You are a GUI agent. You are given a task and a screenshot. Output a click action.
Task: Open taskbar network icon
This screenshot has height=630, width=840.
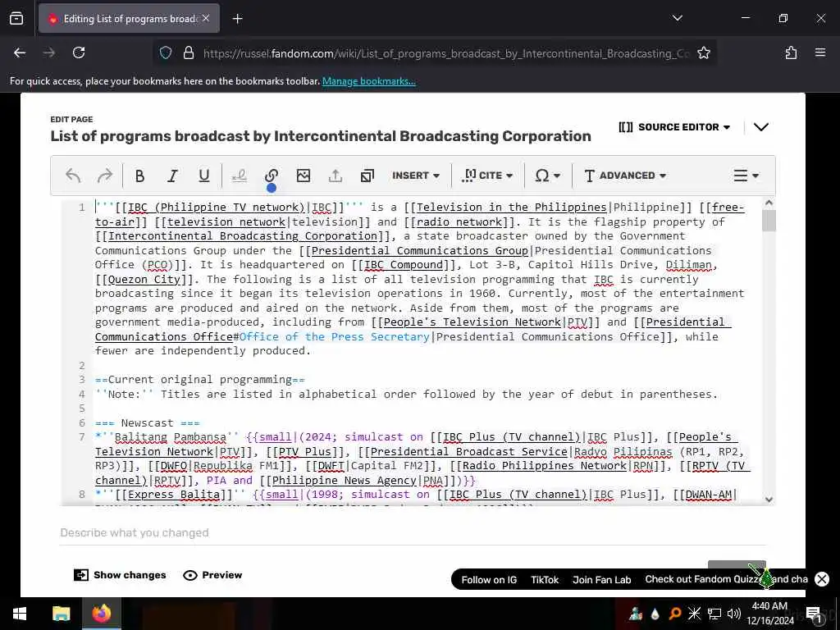(714, 614)
